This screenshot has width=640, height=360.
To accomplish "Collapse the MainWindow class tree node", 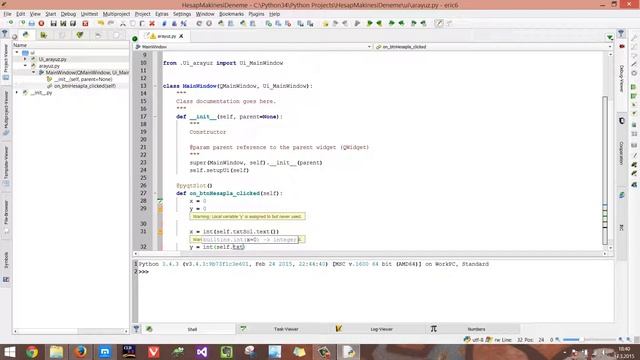I will [33, 72].
